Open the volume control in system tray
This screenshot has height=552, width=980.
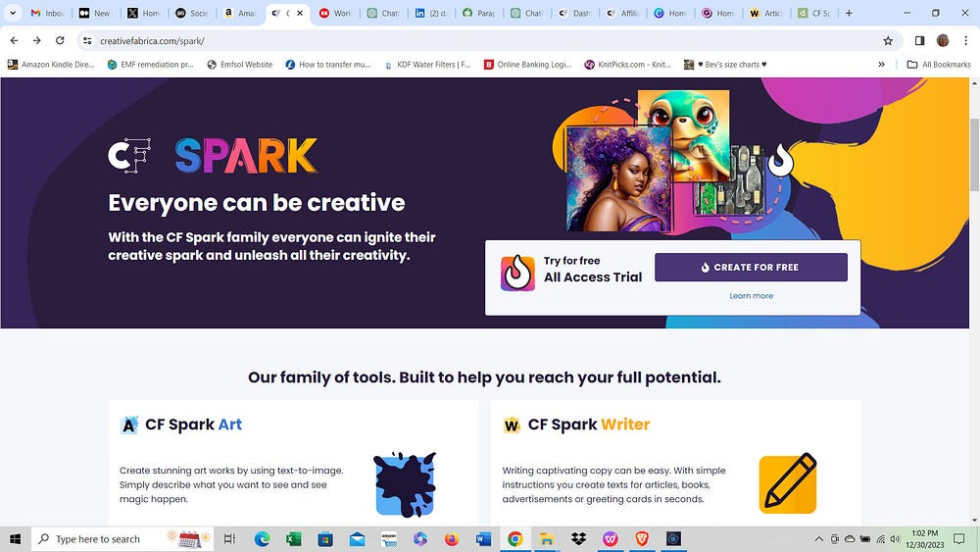pos(895,539)
